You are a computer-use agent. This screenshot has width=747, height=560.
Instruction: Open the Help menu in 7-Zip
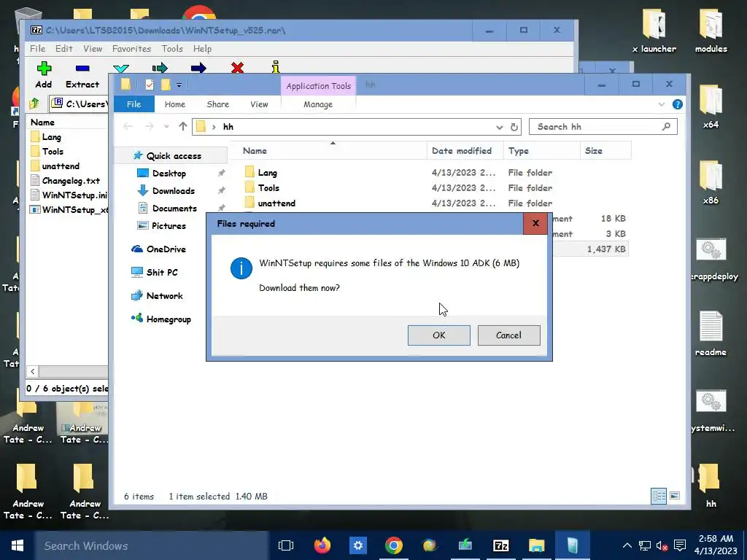[x=202, y=49]
